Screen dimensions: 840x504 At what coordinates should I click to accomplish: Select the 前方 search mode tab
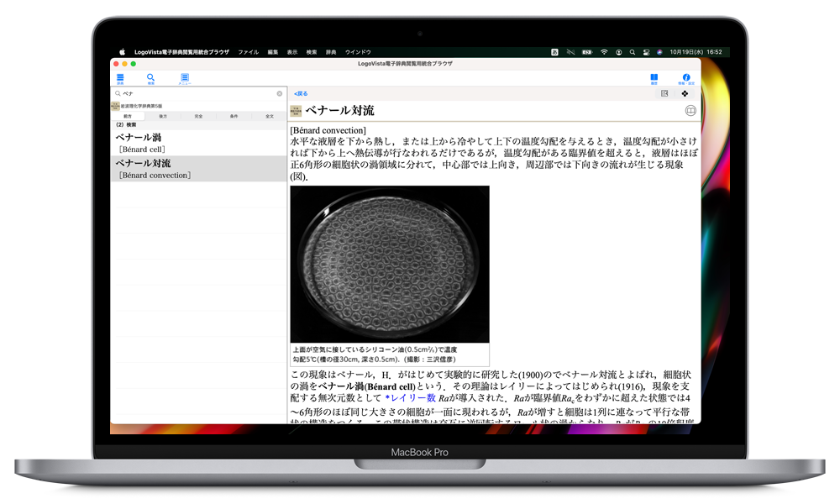(x=128, y=116)
